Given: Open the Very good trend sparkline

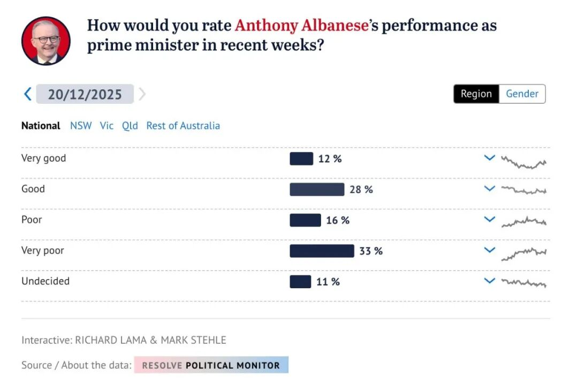Looking at the screenshot, I should point(523,162).
